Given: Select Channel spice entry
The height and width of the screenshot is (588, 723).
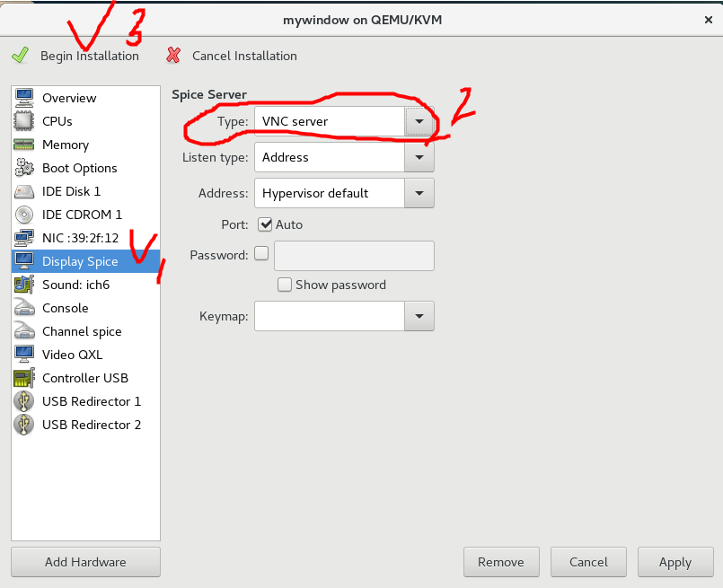Looking at the screenshot, I should pos(85,331).
